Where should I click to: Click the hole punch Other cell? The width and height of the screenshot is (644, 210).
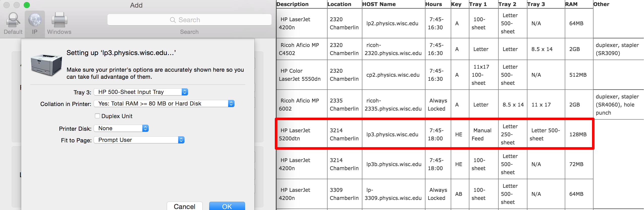pyautogui.click(x=618, y=104)
